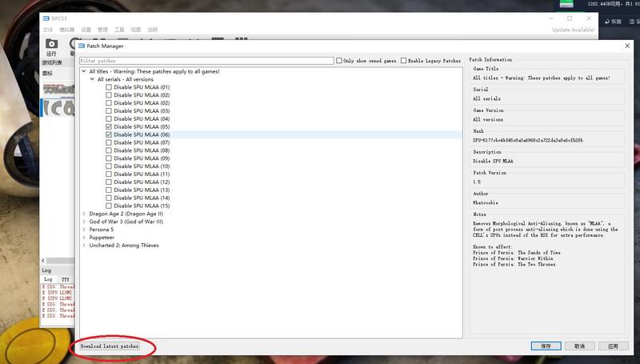This screenshot has width=640, height=364.
Task: Expand Puppeteer patches
Action: coord(84,237)
